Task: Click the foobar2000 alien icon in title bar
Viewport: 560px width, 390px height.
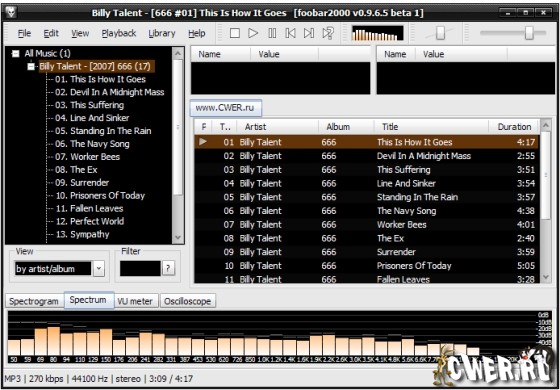Action: point(11,13)
